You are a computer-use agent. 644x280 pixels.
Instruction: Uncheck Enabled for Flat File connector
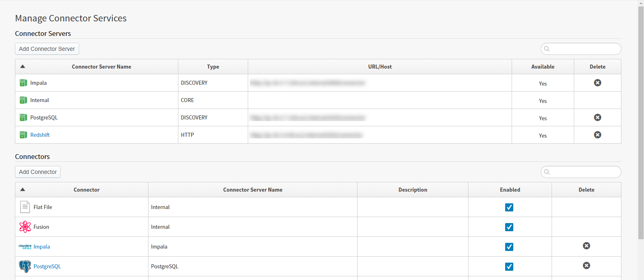[x=509, y=207]
